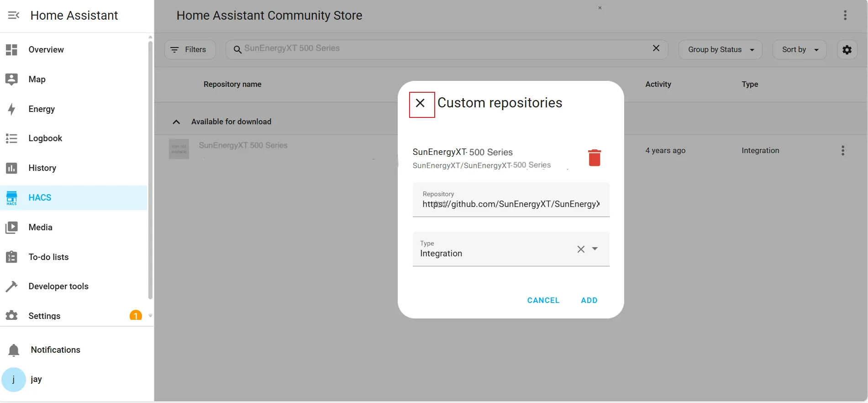Screen dimensions: 868x403
Task: Go to Settings in the sidebar
Action: [x=44, y=316]
